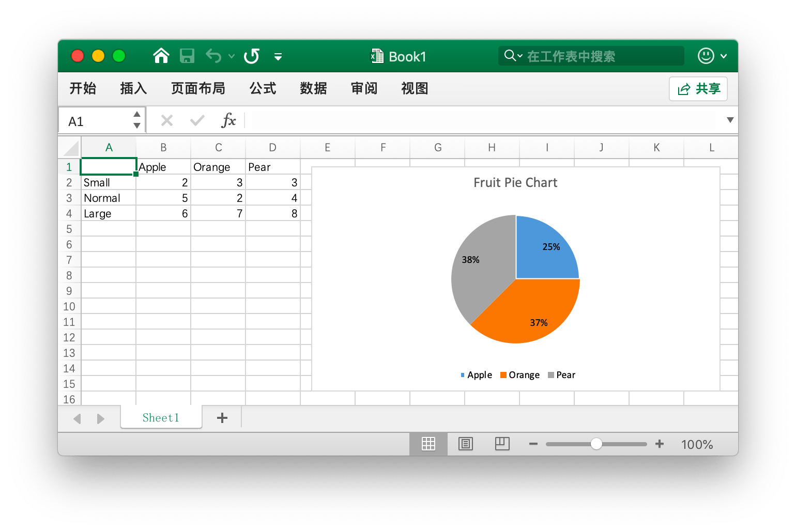Image resolution: width=796 pixels, height=532 pixels.
Task: Click the smiley feedback icon
Action: pos(706,56)
